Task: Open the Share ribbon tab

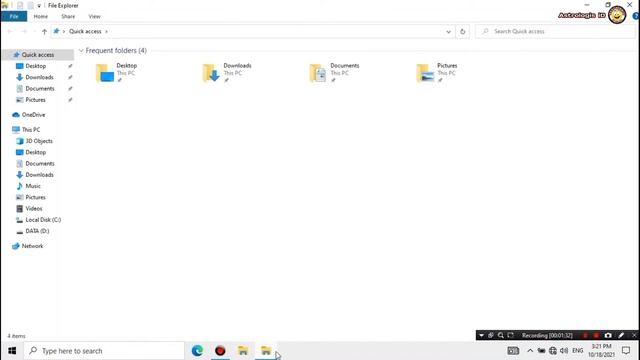Action: click(x=68, y=16)
